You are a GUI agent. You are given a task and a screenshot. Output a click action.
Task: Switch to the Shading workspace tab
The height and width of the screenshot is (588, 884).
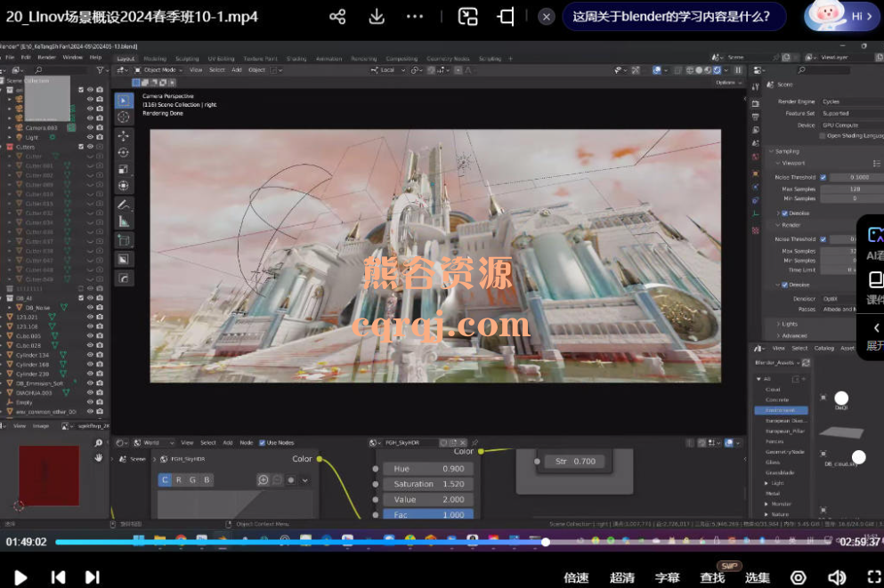[x=296, y=59]
